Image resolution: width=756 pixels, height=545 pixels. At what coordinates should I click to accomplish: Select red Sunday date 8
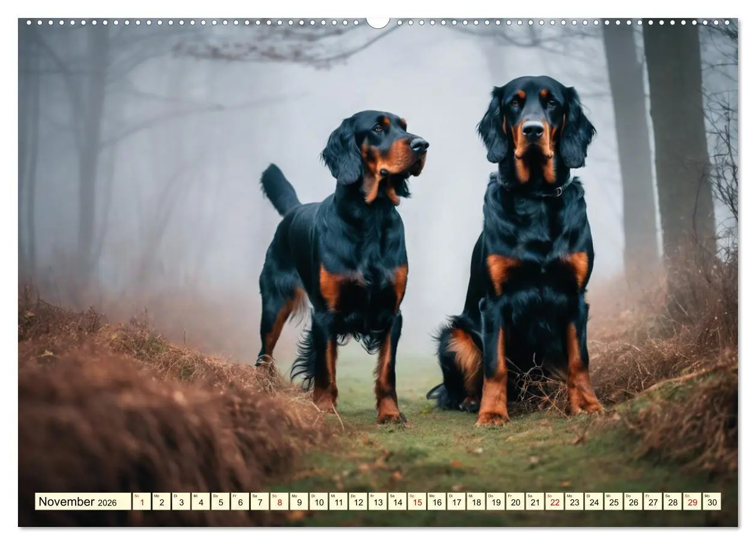(279, 502)
